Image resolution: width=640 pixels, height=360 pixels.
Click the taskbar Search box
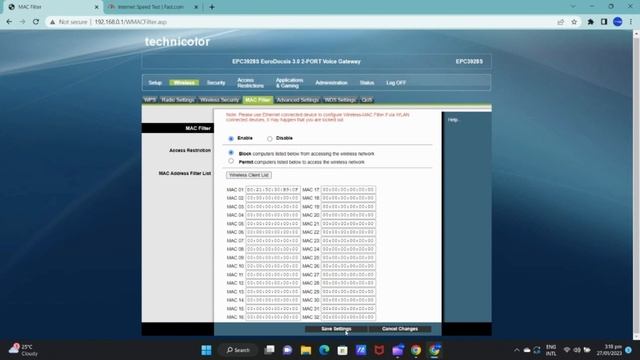pos(238,350)
